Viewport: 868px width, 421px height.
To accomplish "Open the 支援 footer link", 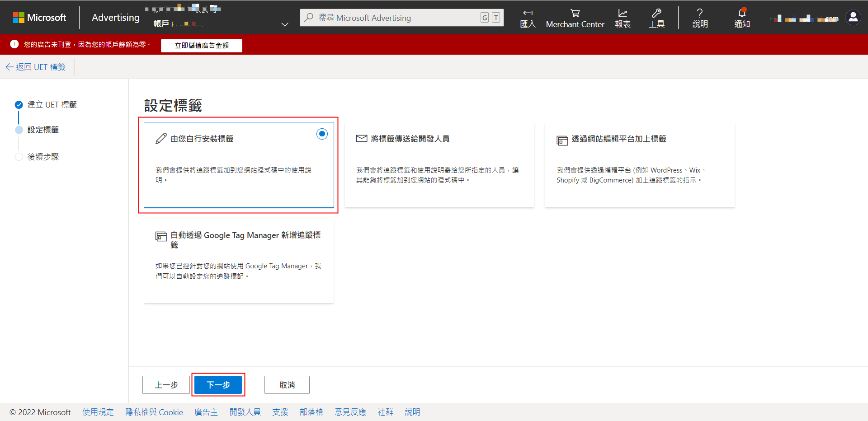I will point(280,412).
